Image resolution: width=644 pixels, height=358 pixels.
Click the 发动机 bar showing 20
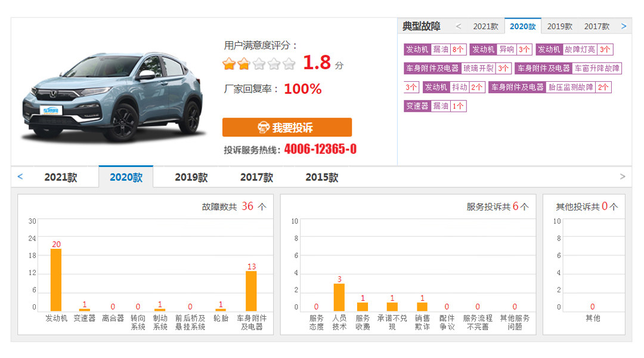tap(56, 280)
